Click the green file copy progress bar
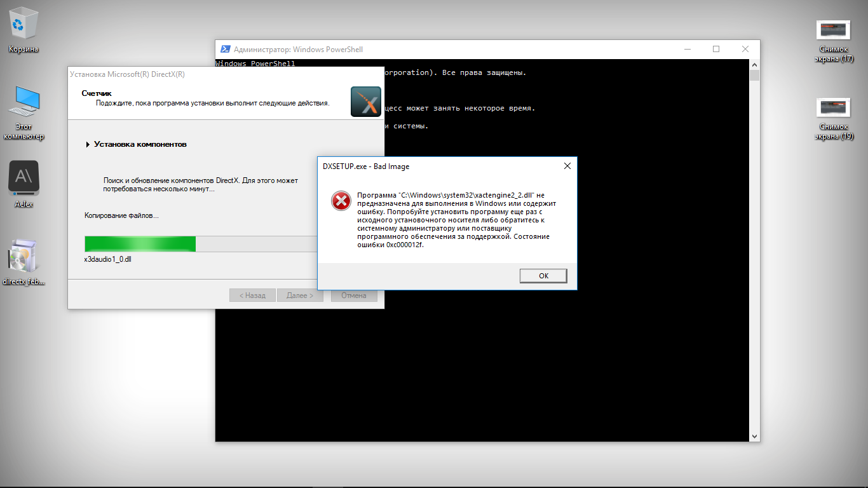This screenshot has height=488, width=868. click(x=201, y=244)
